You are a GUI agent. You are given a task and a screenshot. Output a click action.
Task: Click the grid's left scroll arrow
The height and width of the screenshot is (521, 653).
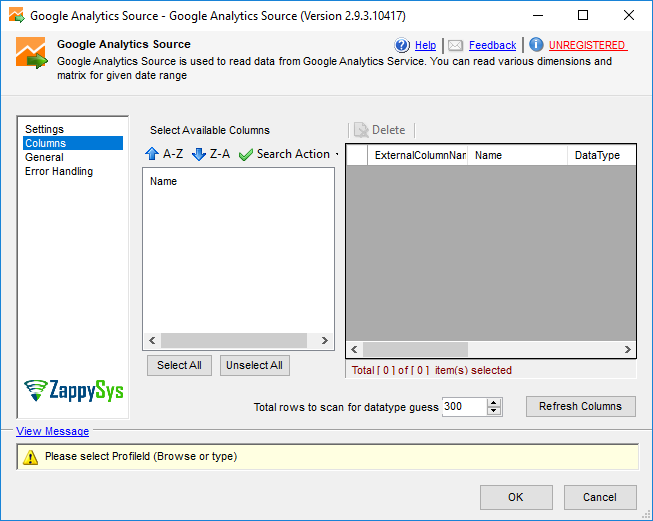click(x=354, y=349)
